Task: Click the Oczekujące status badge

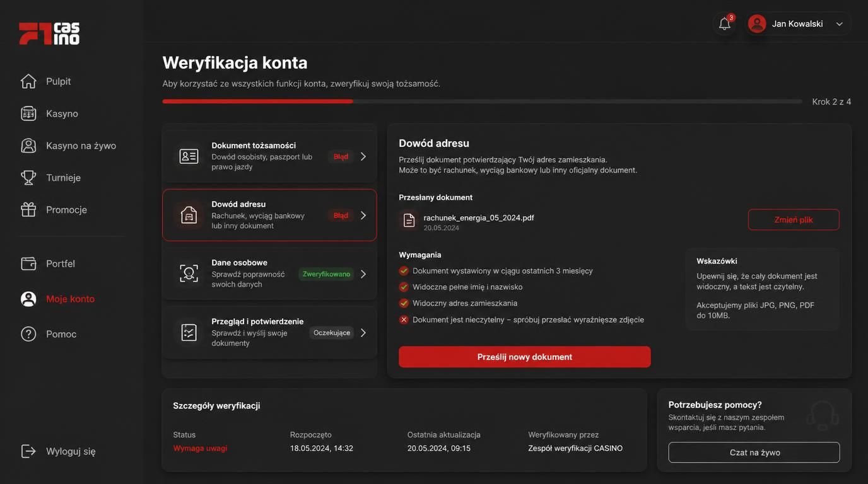Action: pos(332,333)
